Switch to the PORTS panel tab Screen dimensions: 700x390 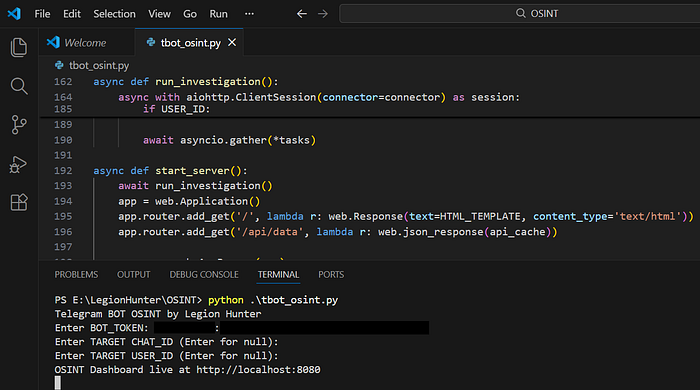point(331,274)
